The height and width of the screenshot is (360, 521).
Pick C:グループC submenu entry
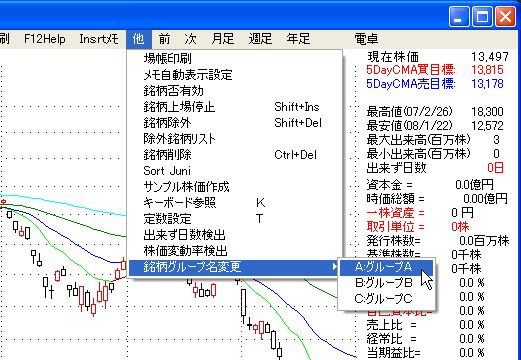click(386, 299)
